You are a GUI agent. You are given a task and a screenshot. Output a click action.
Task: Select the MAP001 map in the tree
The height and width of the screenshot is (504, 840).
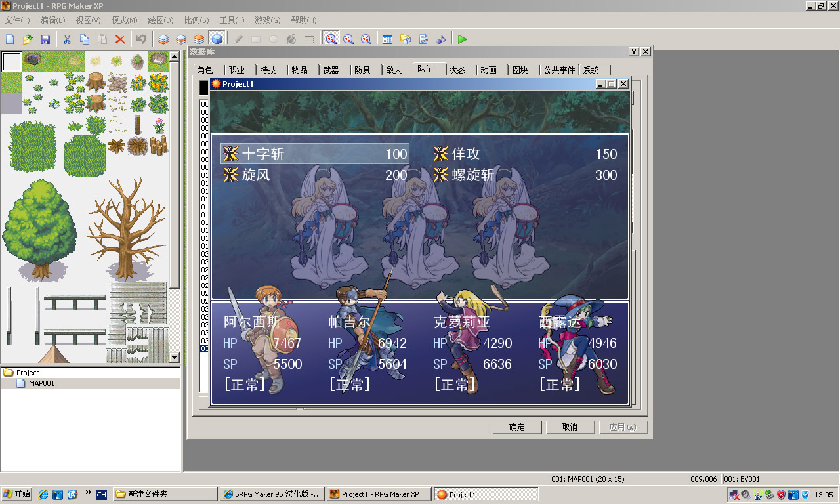(41, 383)
